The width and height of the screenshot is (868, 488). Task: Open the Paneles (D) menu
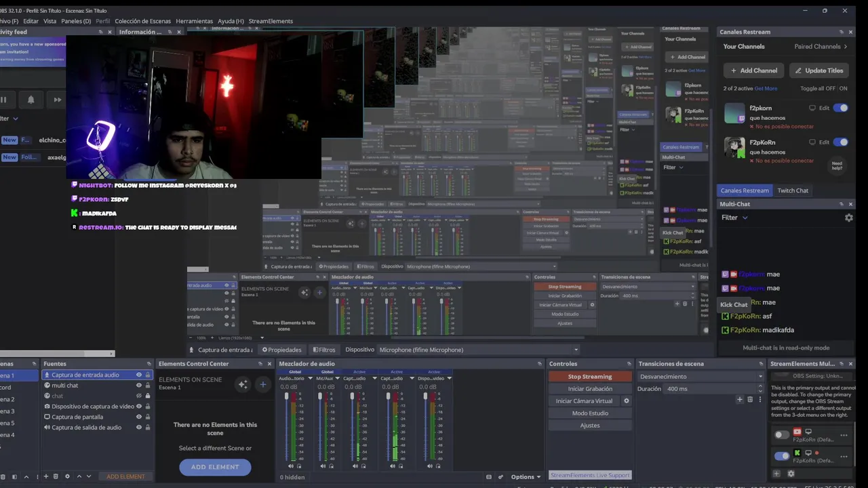pyautogui.click(x=76, y=21)
